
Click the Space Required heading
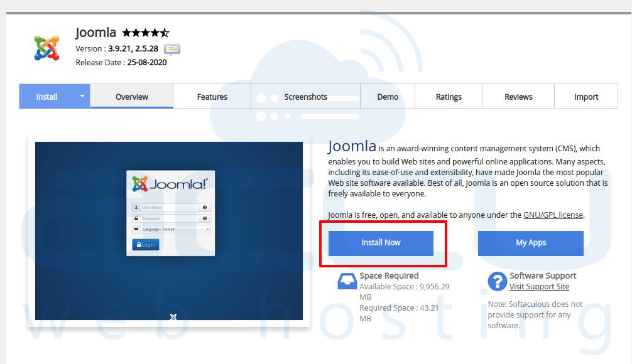coord(389,276)
